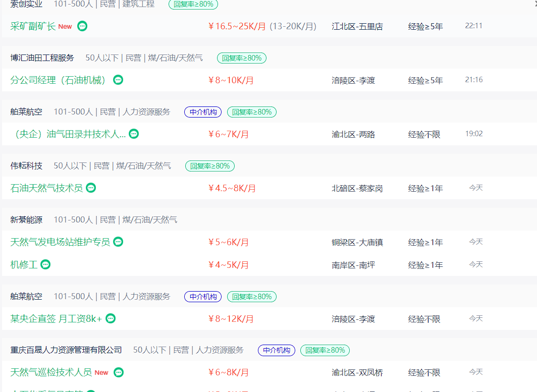537x392 pixels.
Task: Open the 采矿副矿长 job listing
Action: click(33, 26)
